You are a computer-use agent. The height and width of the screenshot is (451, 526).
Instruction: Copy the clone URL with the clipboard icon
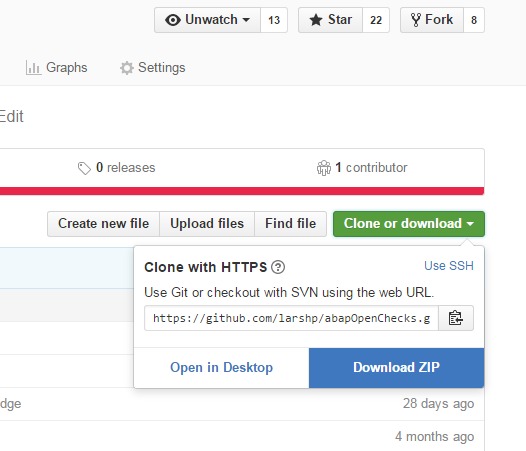click(x=456, y=318)
